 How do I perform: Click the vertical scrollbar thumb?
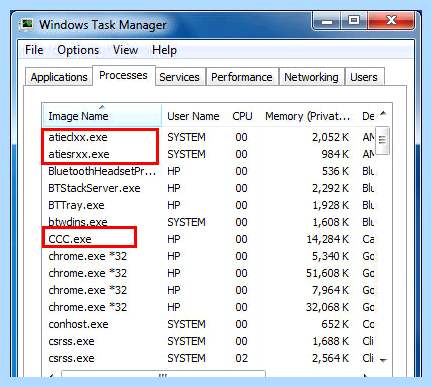tap(382, 140)
